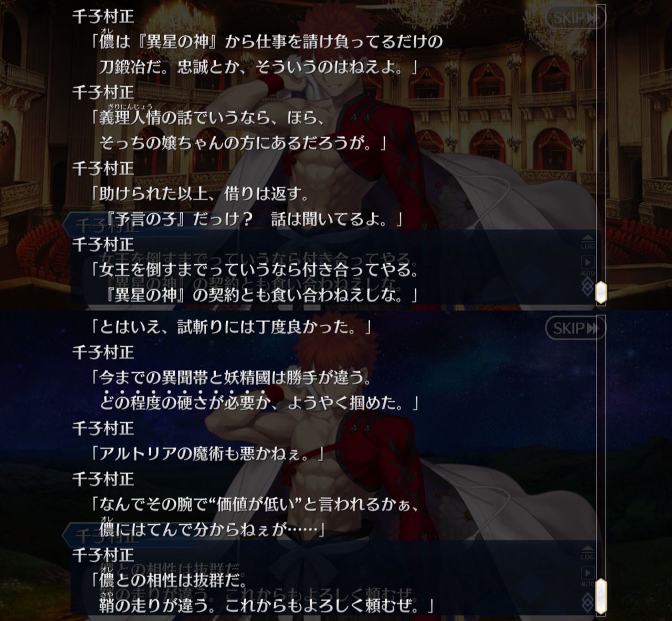Click the upward triangle above upper LOG
The height and width of the screenshot is (621, 672).
coord(588,236)
